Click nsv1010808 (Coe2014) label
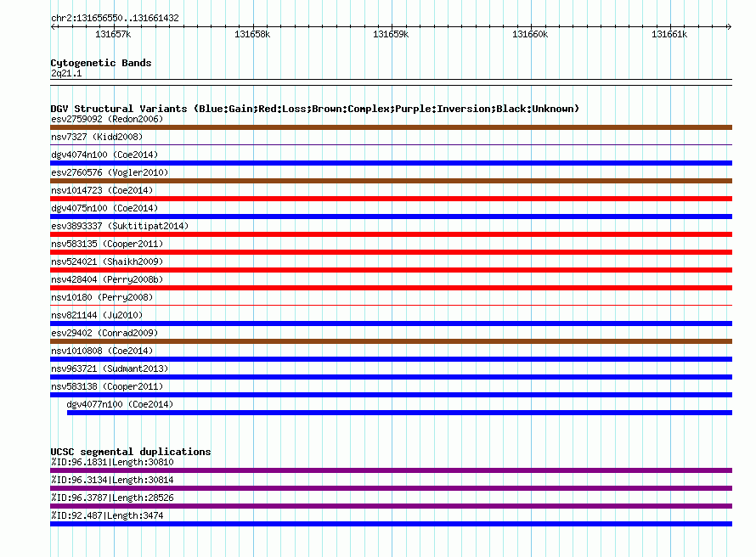This screenshot has height=557, width=756. coord(102,351)
